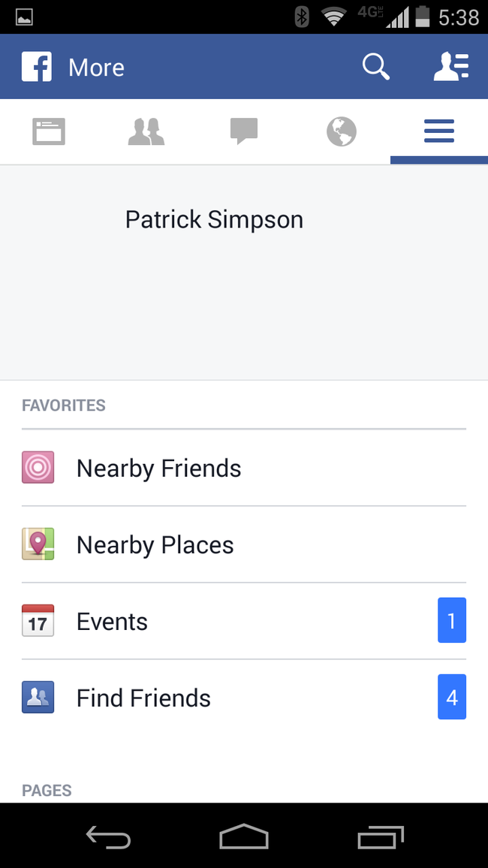The image size is (488, 868).
Task: Open Patrick Simpson's profile
Action: [214, 219]
